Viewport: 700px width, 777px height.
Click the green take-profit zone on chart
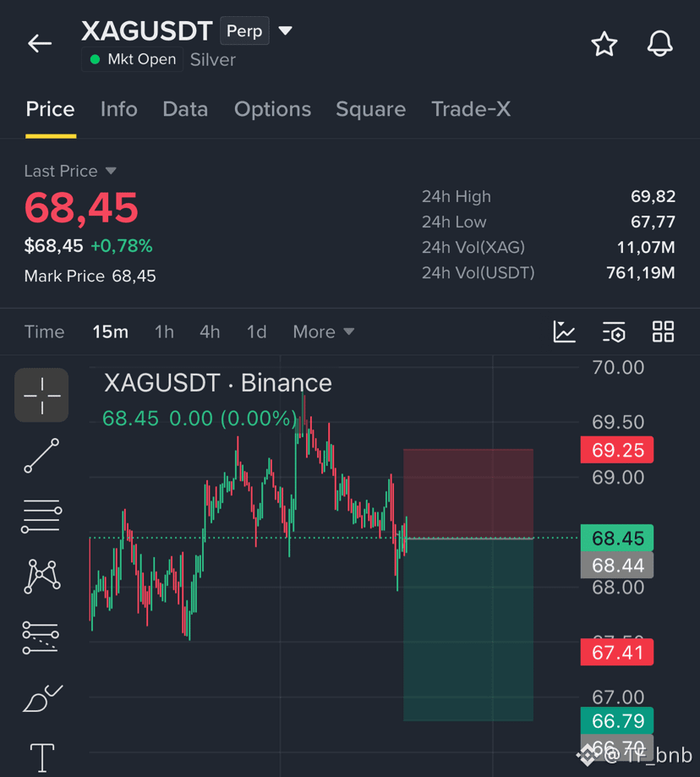click(x=468, y=629)
